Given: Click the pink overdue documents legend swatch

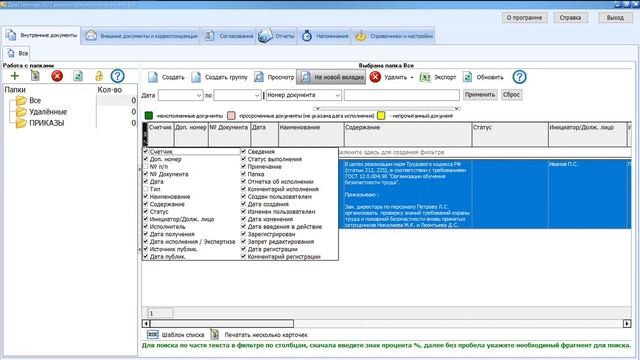Looking at the screenshot, I should coord(231,116).
